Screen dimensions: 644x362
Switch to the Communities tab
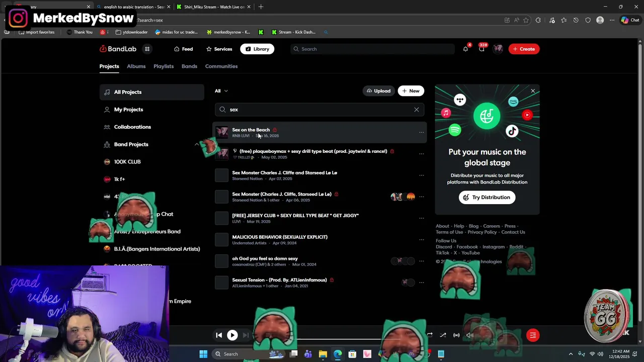click(x=221, y=66)
